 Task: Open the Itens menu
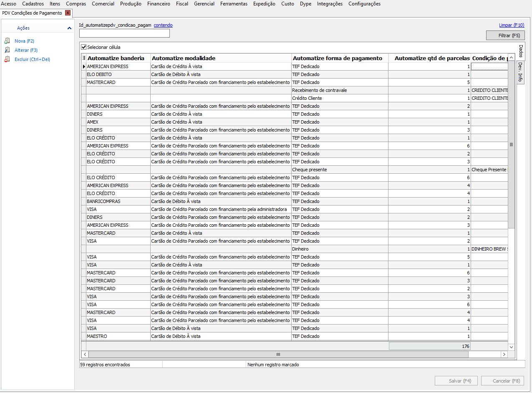(x=55, y=4)
